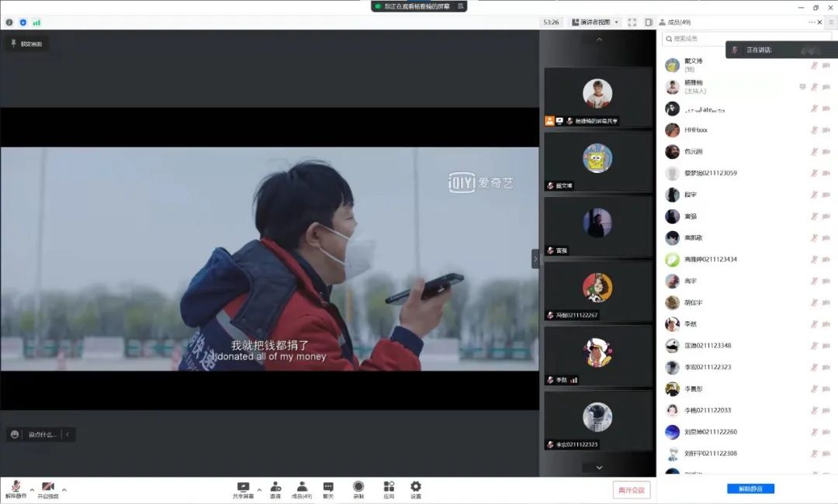Toggle camera icon on 0211123434 member row
838x504 pixels.
click(826, 260)
